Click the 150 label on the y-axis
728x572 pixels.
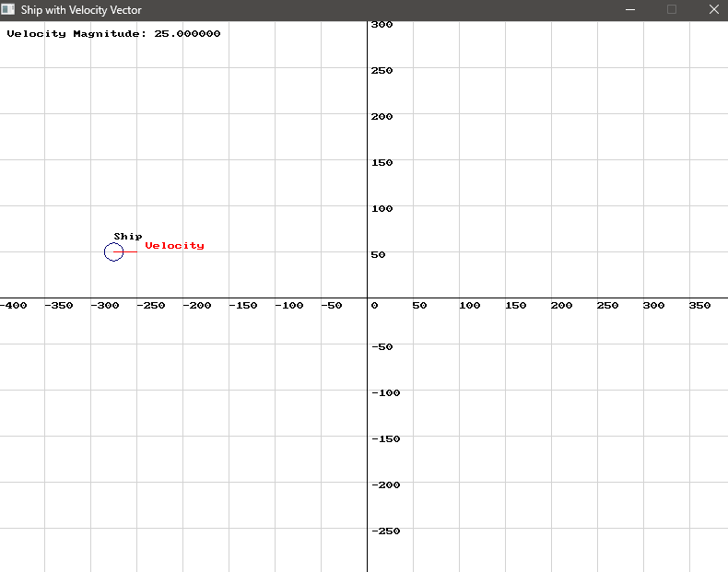click(382, 163)
